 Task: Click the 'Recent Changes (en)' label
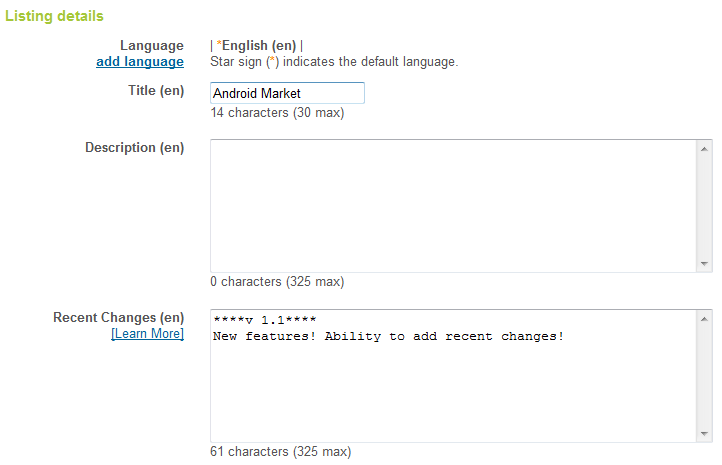[x=118, y=317]
